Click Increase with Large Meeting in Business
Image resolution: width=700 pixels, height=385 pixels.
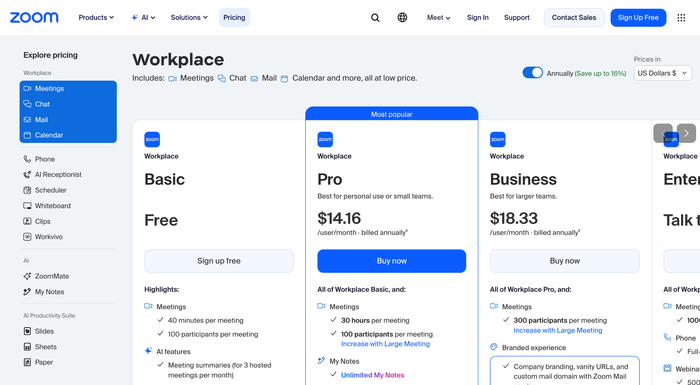[x=558, y=331]
